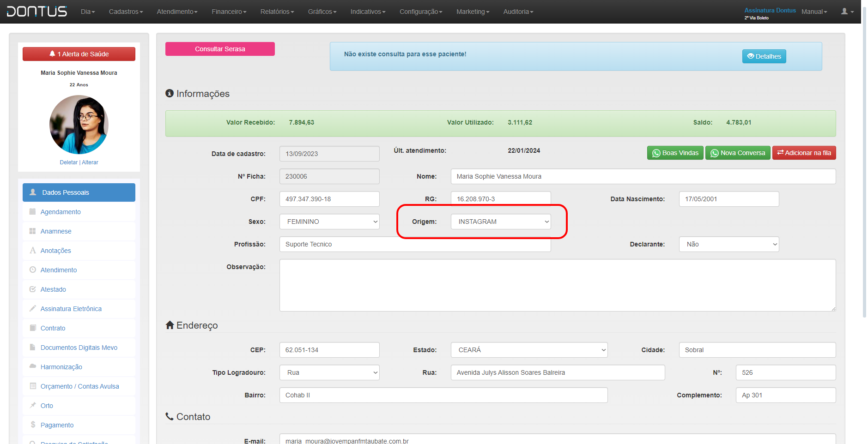Viewport: 868px width, 444px height.
Task: Click the bell icon in health alert
Action: (x=52, y=54)
